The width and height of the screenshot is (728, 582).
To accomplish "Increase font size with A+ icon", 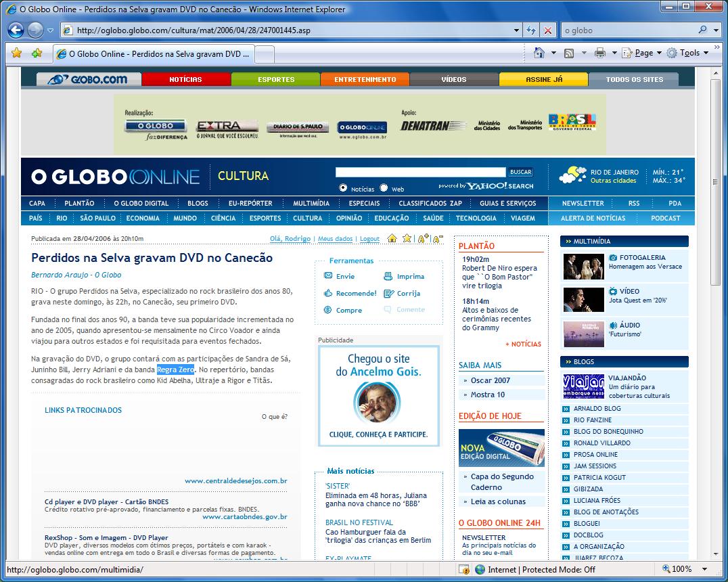I will (x=423, y=239).
